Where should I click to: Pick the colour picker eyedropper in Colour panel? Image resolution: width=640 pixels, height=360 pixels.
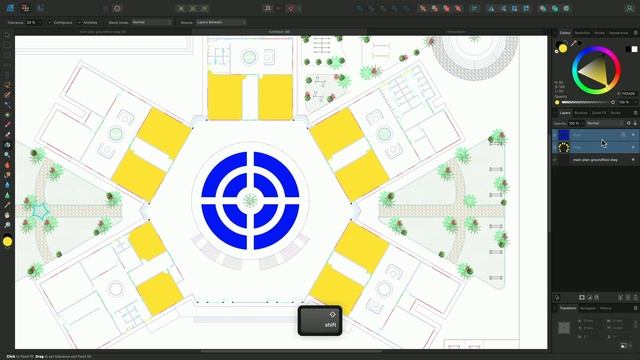(x=573, y=43)
